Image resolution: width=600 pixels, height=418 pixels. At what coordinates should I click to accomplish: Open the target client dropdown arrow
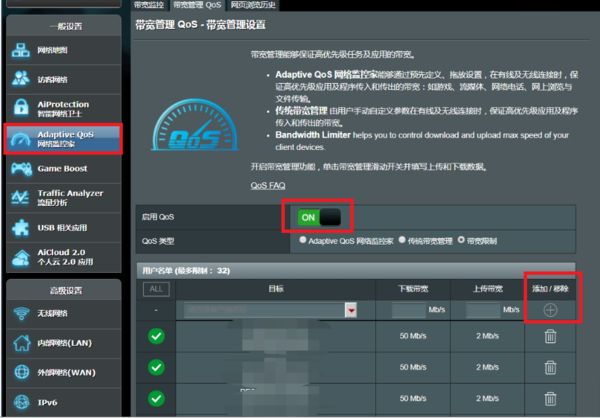tap(351, 310)
